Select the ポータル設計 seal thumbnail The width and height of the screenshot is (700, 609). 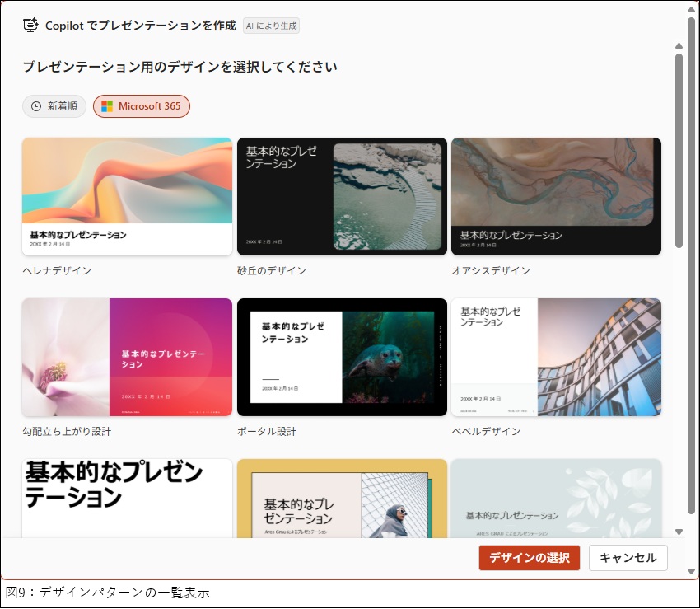pyautogui.click(x=342, y=357)
